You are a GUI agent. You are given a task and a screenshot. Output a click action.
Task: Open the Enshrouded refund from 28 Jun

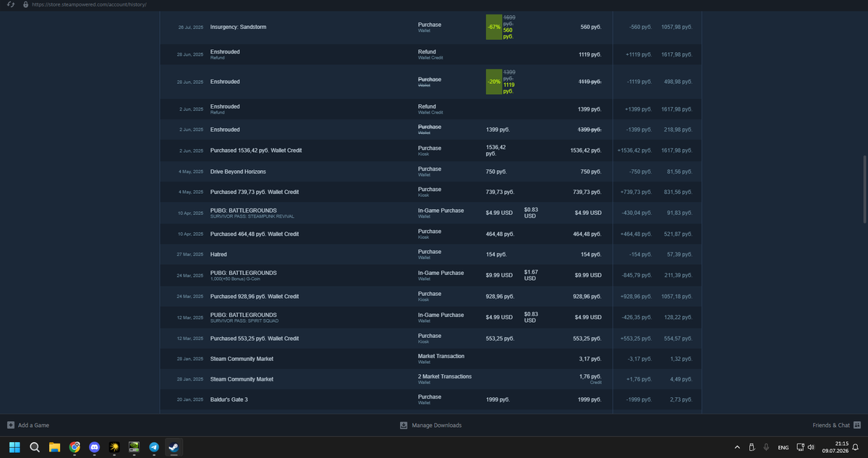point(431,54)
